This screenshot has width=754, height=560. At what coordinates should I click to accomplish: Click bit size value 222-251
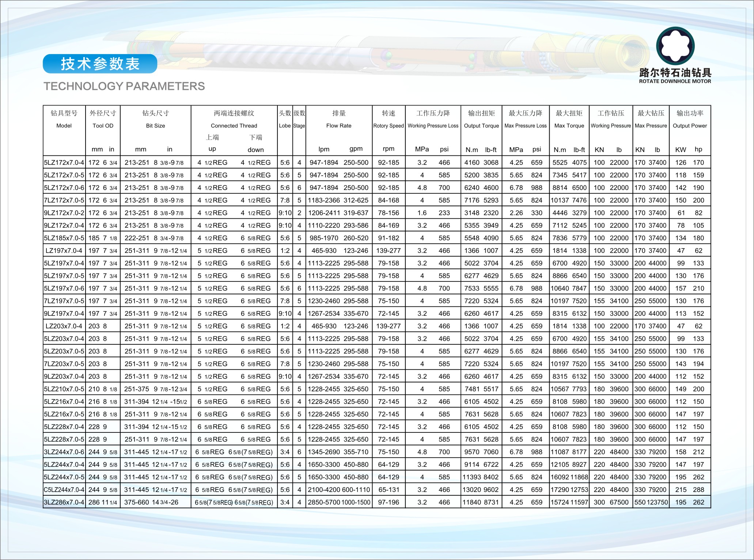pyautogui.click(x=137, y=238)
